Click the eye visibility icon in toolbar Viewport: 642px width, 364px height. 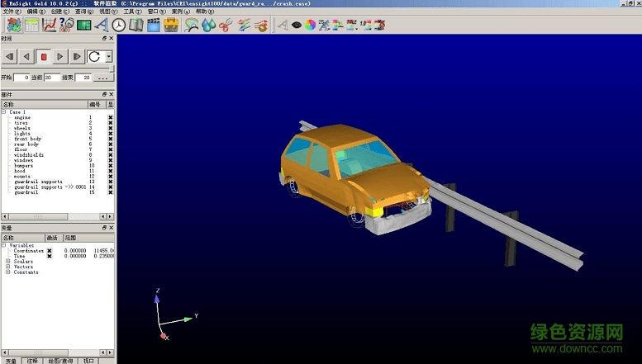click(x=294, y=25)
